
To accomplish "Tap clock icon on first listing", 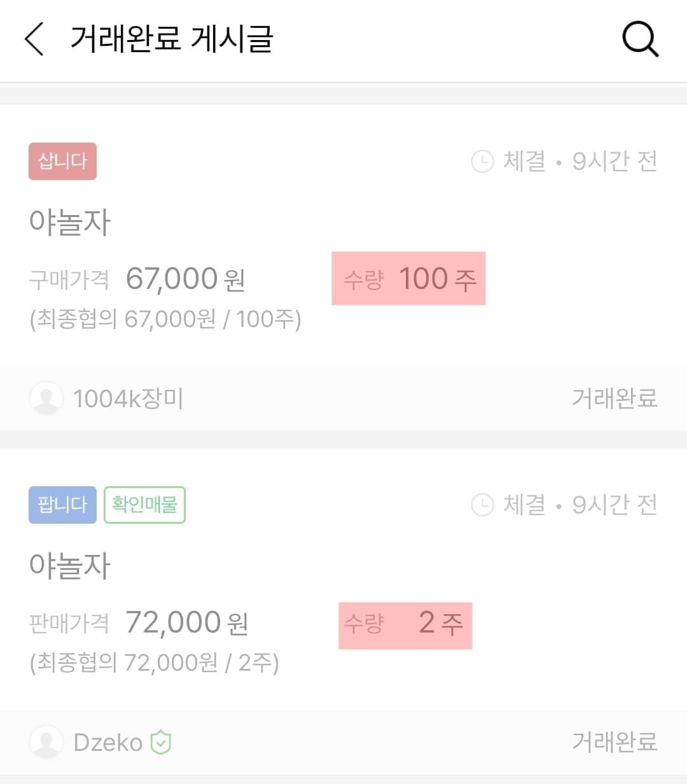I will pyautogui.click(x=482, y=161).
